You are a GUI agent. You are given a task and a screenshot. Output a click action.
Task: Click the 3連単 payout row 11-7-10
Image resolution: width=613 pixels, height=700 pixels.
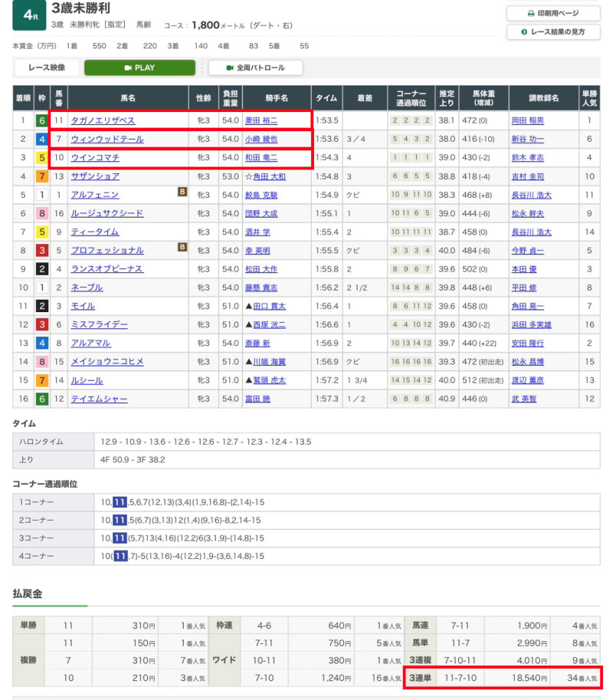point(502,678)
